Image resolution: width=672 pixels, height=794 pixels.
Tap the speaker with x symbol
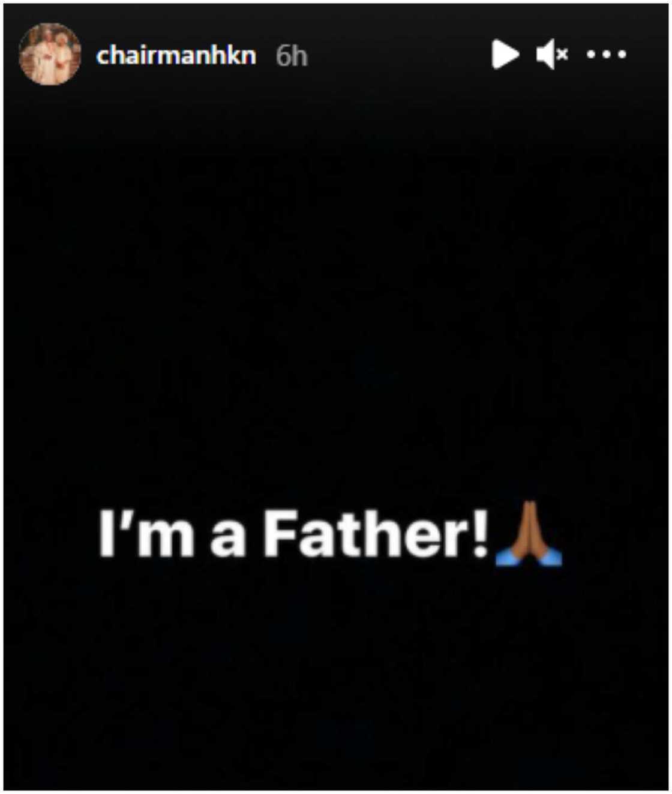click(552, 55)
